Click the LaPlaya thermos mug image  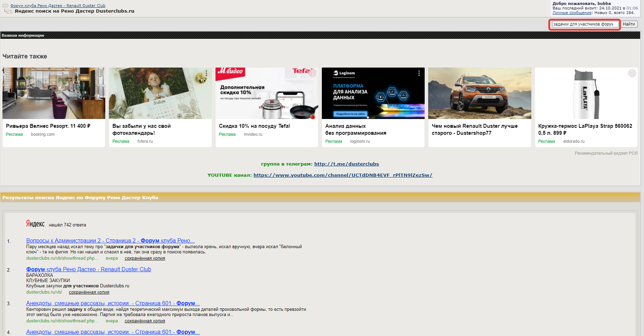tap(586, 93)
